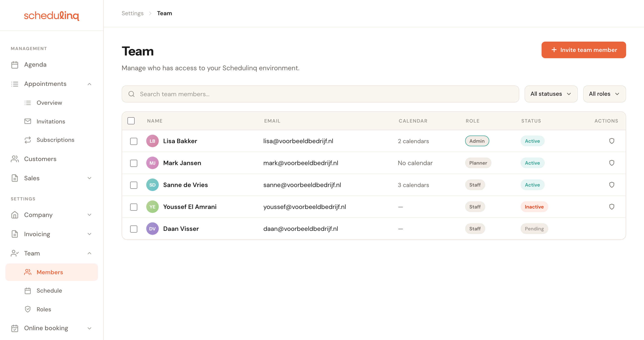This screenshot has width=644, height=340.
Task: Expand the Invoicing section chevron
Action: click(x=89, y=234)
